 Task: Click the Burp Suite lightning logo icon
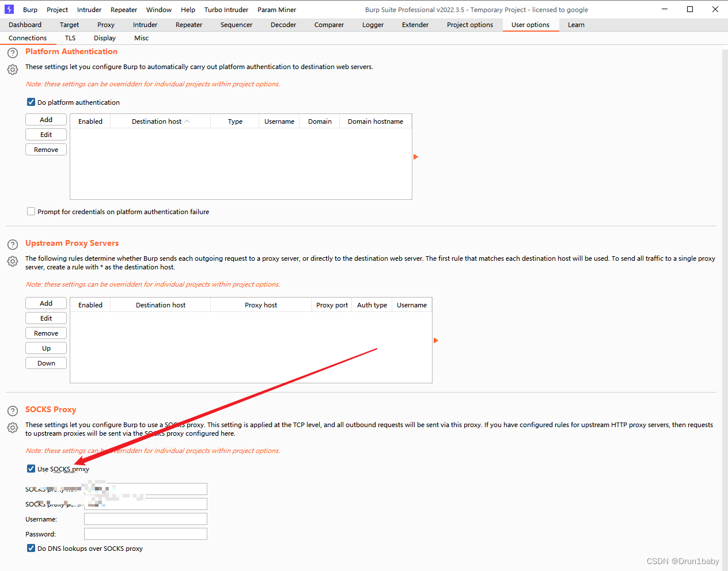coord(9,9)
